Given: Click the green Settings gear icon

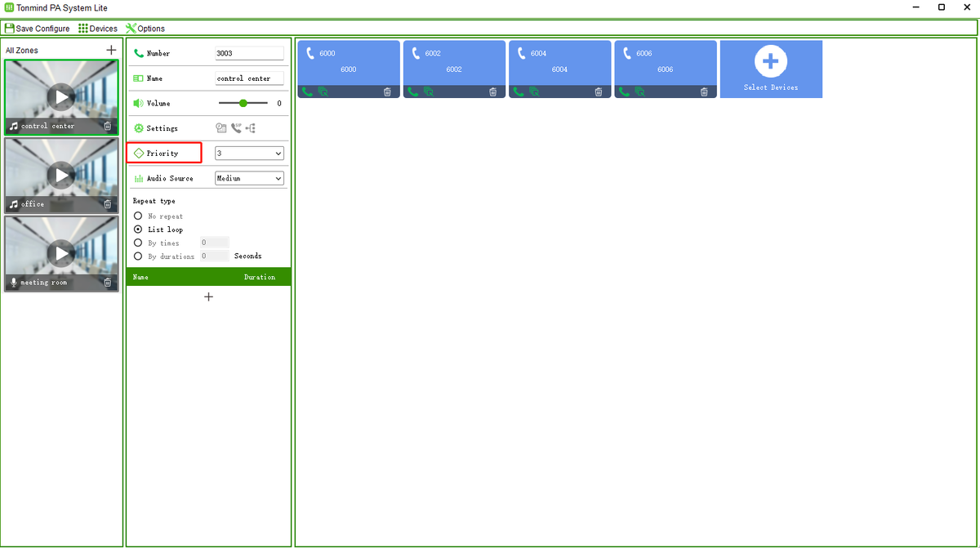Looking at the screenshot, I should (x=139, y=128).
